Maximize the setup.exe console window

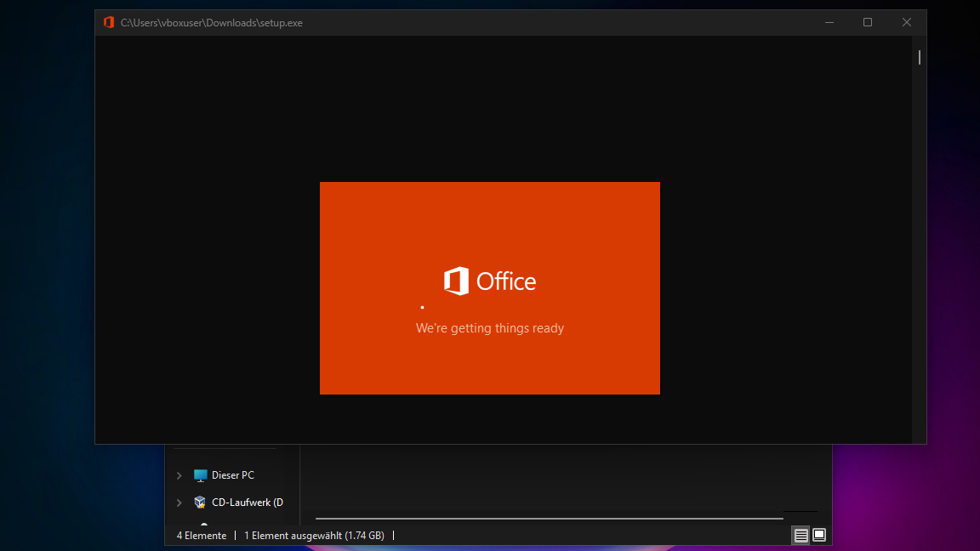coord(868,23)
